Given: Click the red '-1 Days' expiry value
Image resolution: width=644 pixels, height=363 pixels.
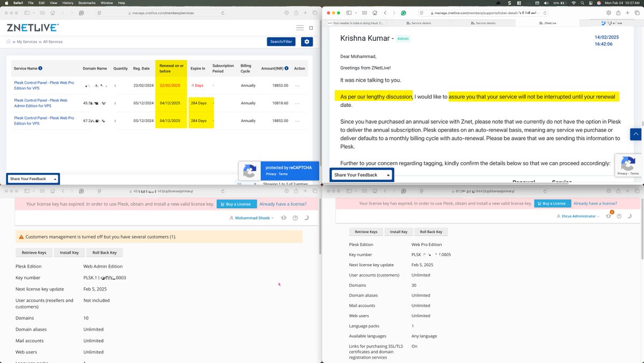Looking at the screenshot, I should pos(197,85).
